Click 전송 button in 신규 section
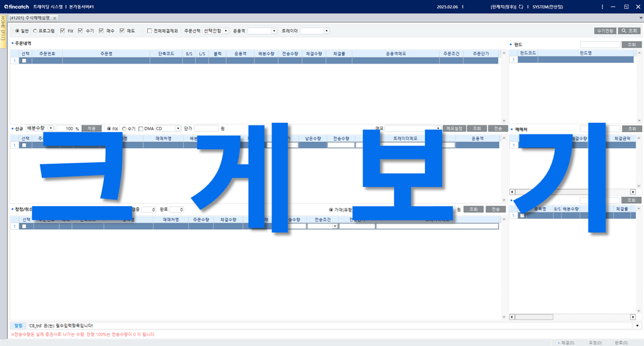The height and width of the screenshot is (346, 644). pos(498,128)
